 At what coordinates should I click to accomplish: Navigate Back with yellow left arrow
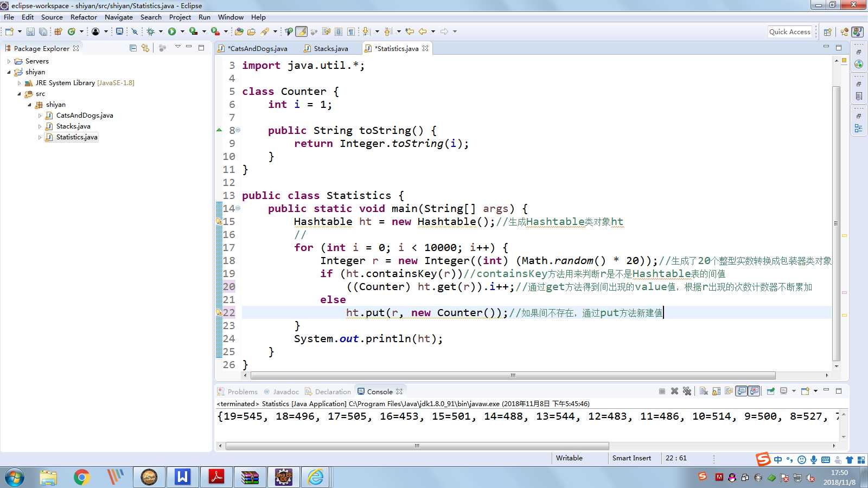point(422,31)
